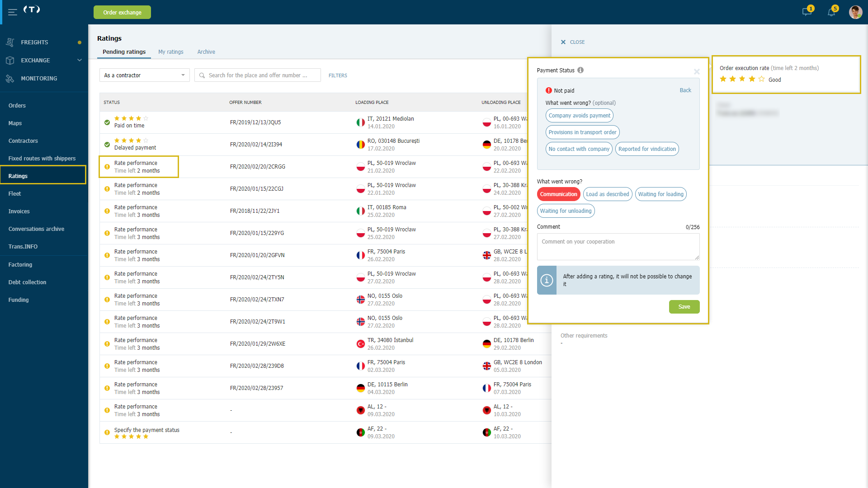
Task: Switch to Pending ratings tab
Action: 124,52
